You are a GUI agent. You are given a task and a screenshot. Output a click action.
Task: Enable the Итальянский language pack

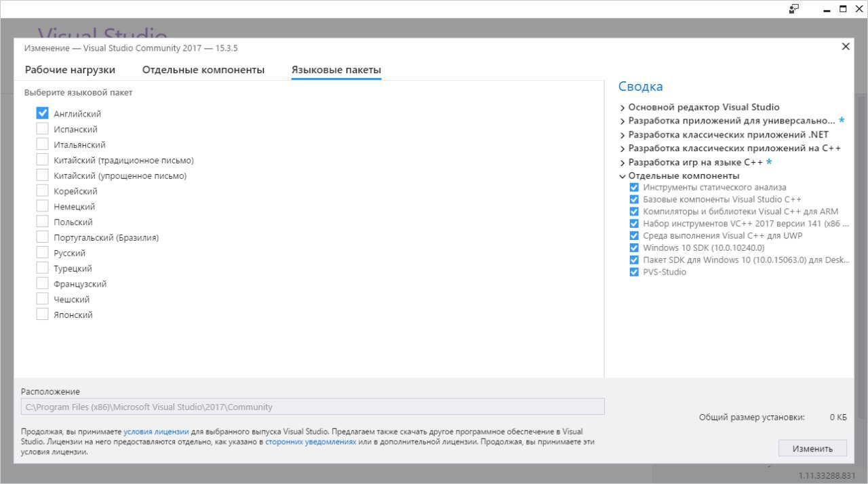point(42,144)
